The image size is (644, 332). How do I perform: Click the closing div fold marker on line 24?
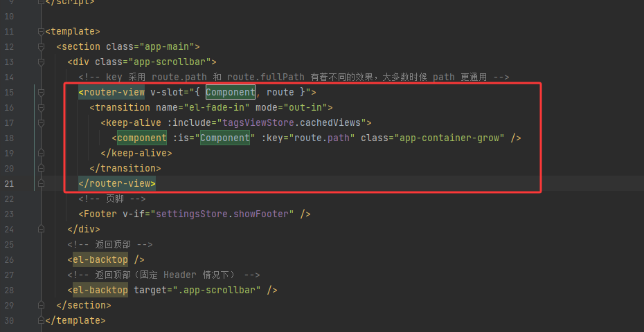[x=41, y=229]
